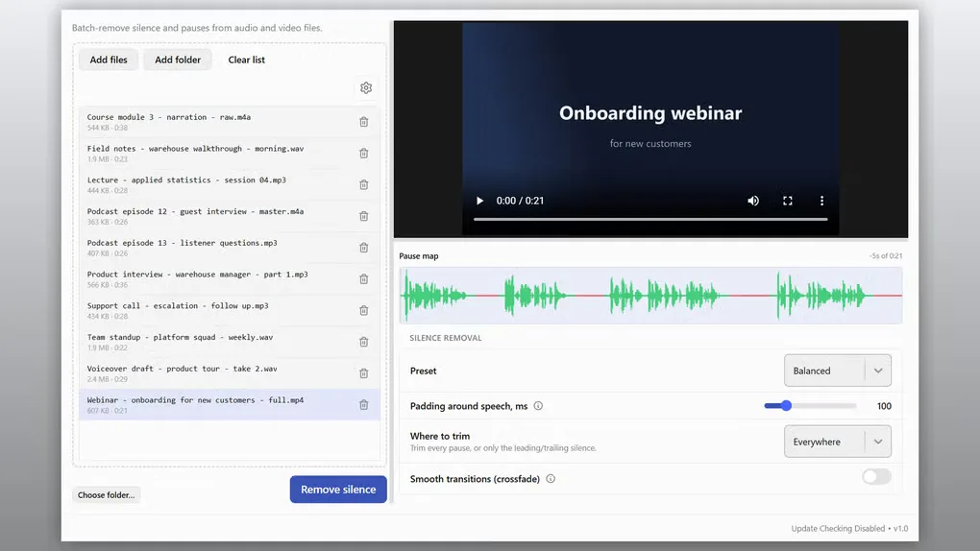Viewport: 980px width, 551px height.
Task: Select Voiceover draft product tour take 2.wav
Action: (x=230, y=373)
